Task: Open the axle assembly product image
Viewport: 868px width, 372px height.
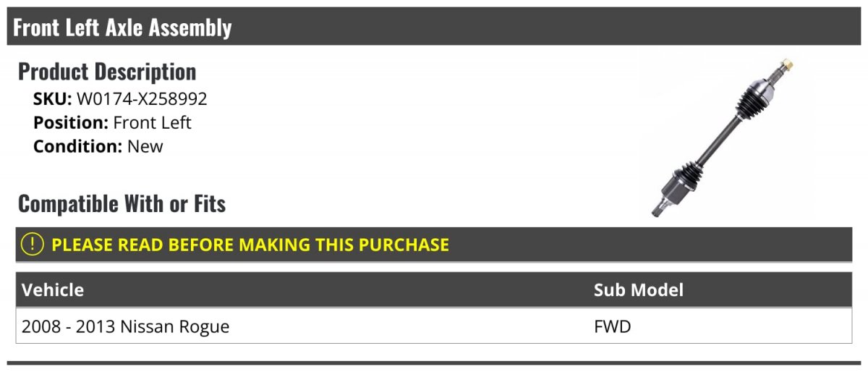Action: tap(724, 138)
